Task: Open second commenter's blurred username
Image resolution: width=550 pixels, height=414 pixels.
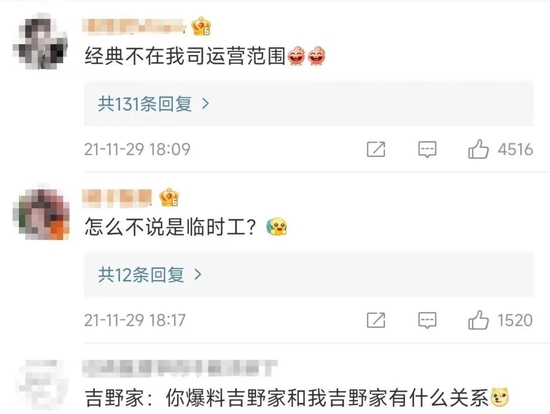Action: (x=117, y=198)
